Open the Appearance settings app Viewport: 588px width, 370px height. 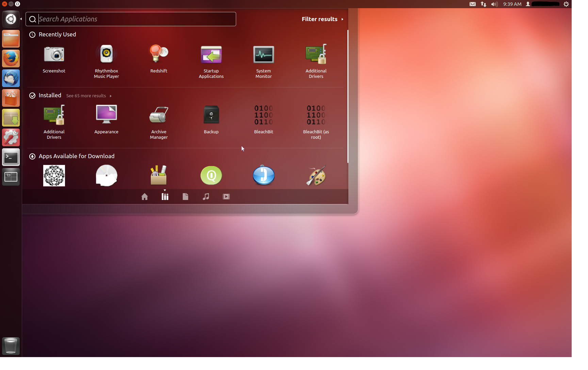[x=106, y=119]
